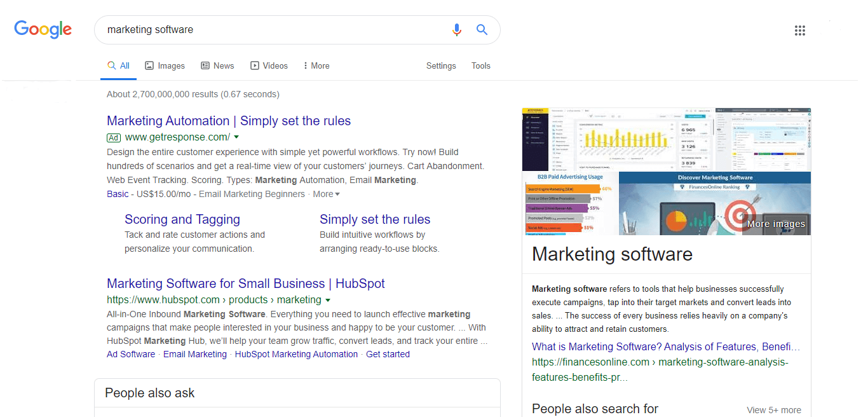Open the Settings menu
The width and height of the screenshot is (868, 417).
(x=441, y=65)
